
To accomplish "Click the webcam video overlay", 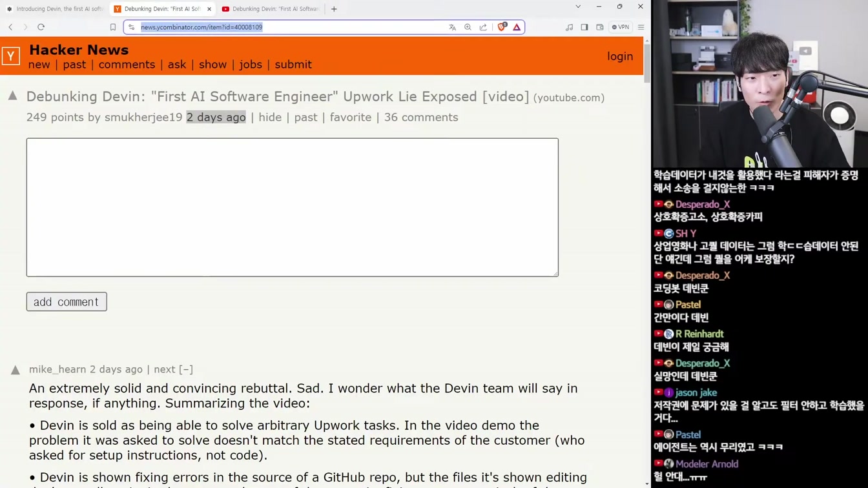I will [759, 84].
